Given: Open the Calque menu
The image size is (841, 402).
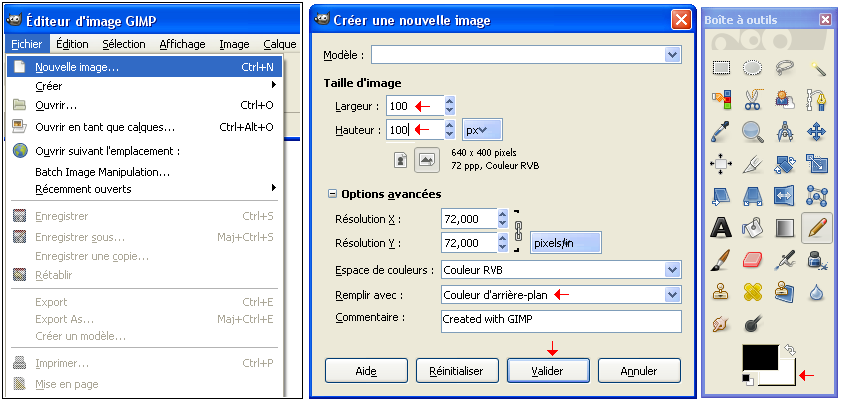Looking at the screenshot, I should point(280,44).
